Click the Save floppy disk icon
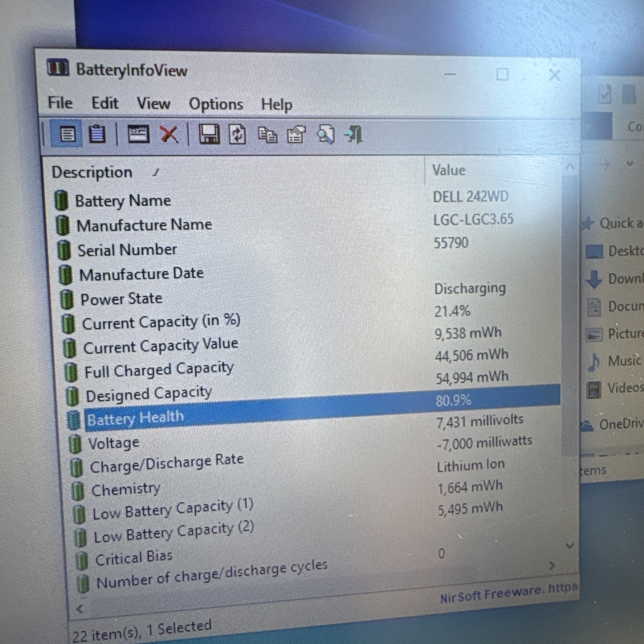Viewport: 644px width, 644px height. pos(209,134)
